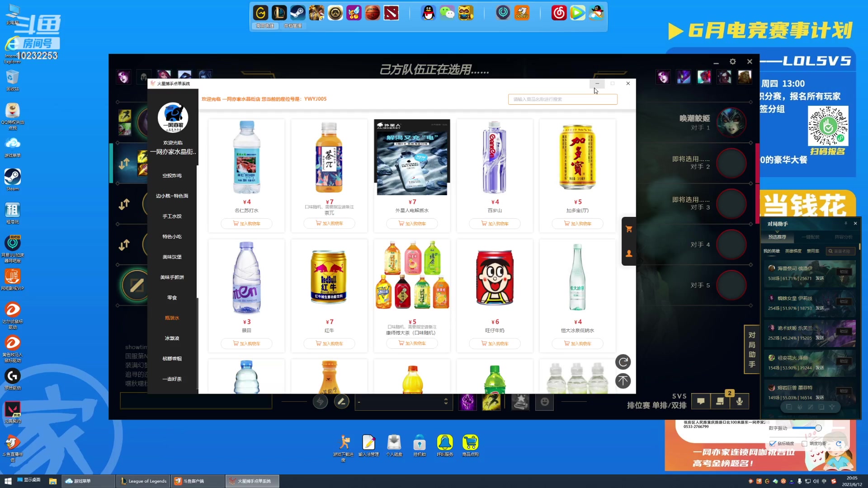The image size is (868, 488).
Task: Click the 百岁山 product image
Action: pyautogui.click(x=495, y=157)
